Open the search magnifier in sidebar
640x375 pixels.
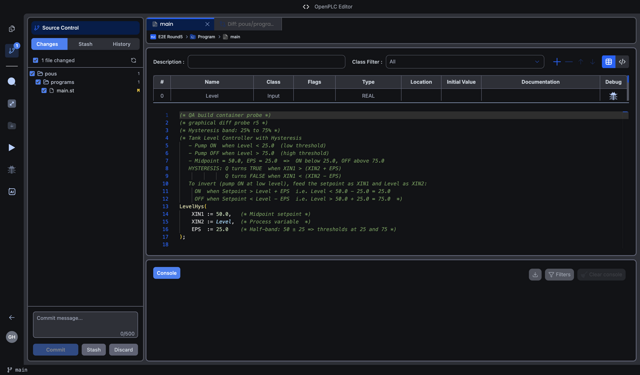tap(11, 82)
